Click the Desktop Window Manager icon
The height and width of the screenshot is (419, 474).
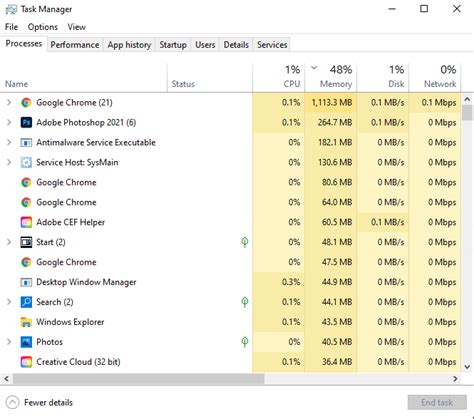26,282
